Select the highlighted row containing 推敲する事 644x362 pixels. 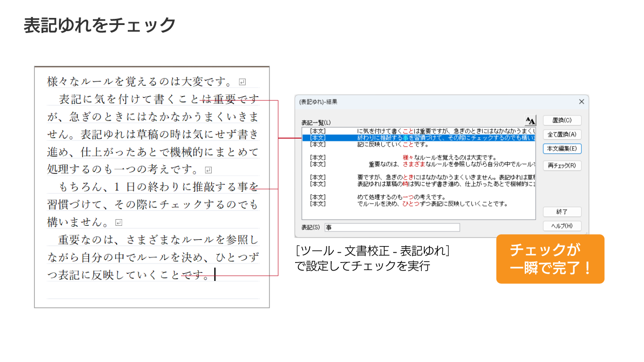click(x=418, y=138)
